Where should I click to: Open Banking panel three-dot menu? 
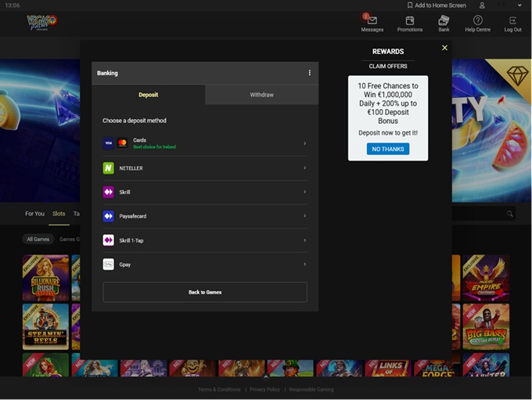pos(309,73)
